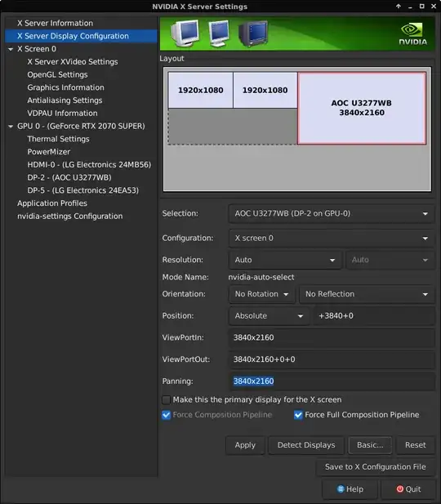The image size is (441, 504).
Task: Click the middle flat monitor banner icon
Action: (219, 33)
